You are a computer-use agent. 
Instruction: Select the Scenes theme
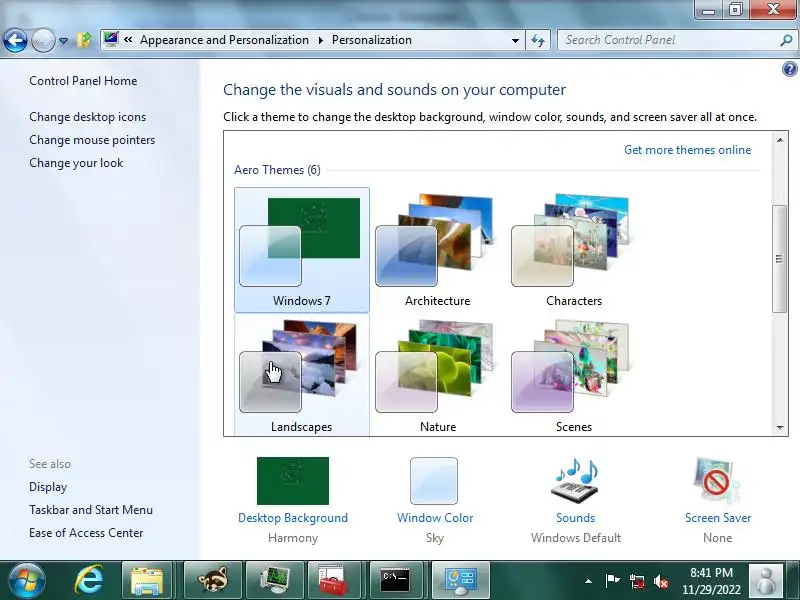[x=573, y=375]
